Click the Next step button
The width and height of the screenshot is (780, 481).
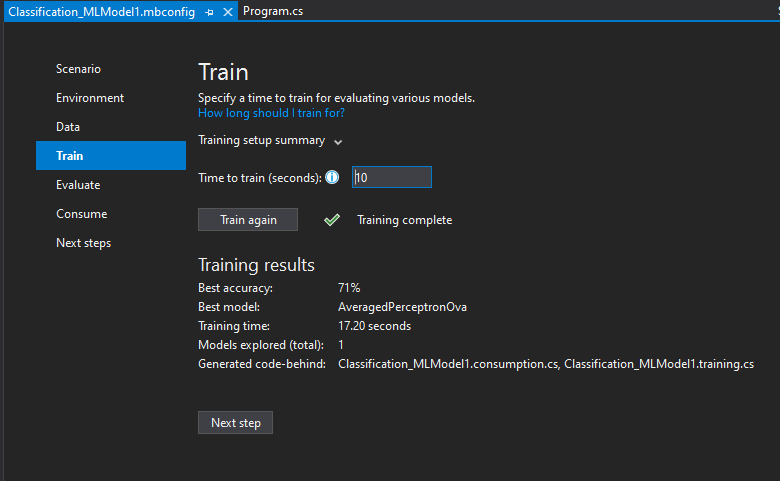[235, 422]
